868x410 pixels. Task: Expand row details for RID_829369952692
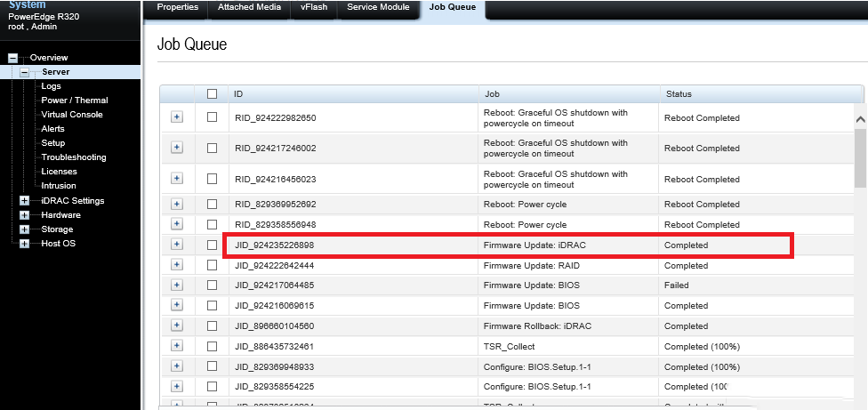tap(177, 204)
